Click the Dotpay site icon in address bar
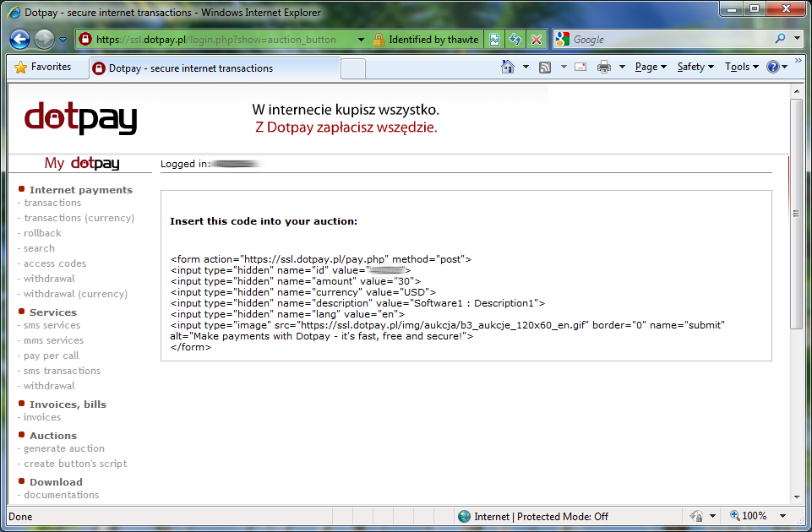This screenshot has width=812, height=532. pos(85,40)
